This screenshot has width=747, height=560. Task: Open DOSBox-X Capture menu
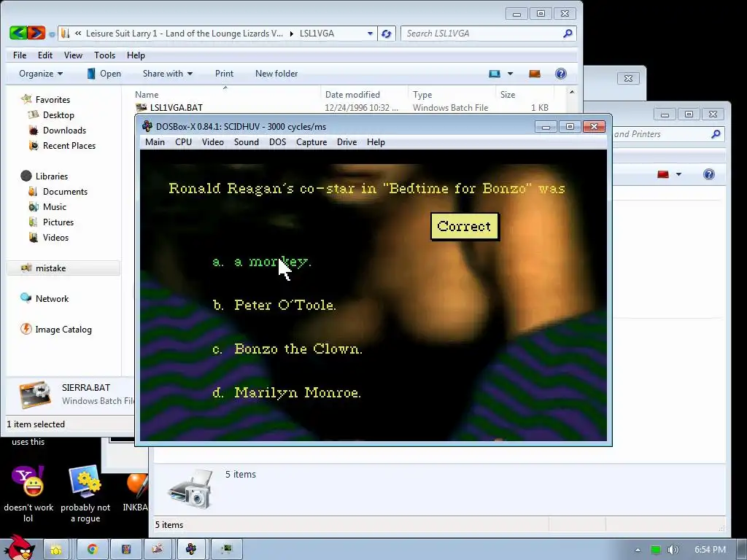click(x=311, y=142)
